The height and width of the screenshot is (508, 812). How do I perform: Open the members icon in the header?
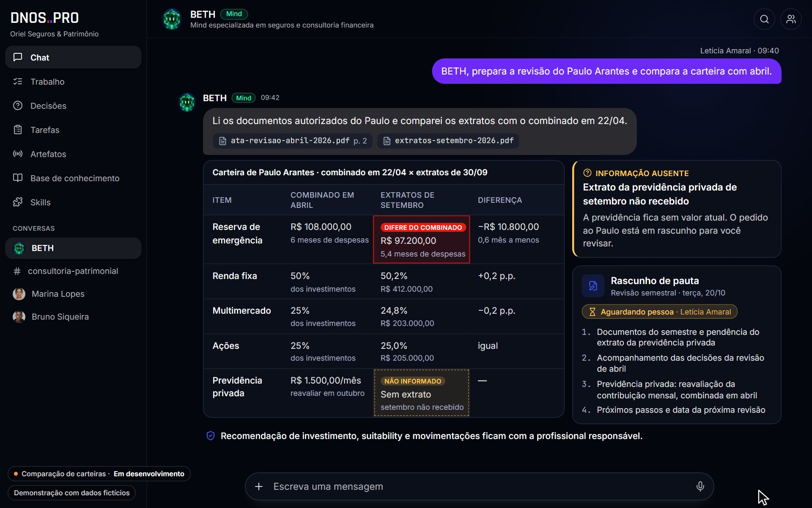[791, 19]
